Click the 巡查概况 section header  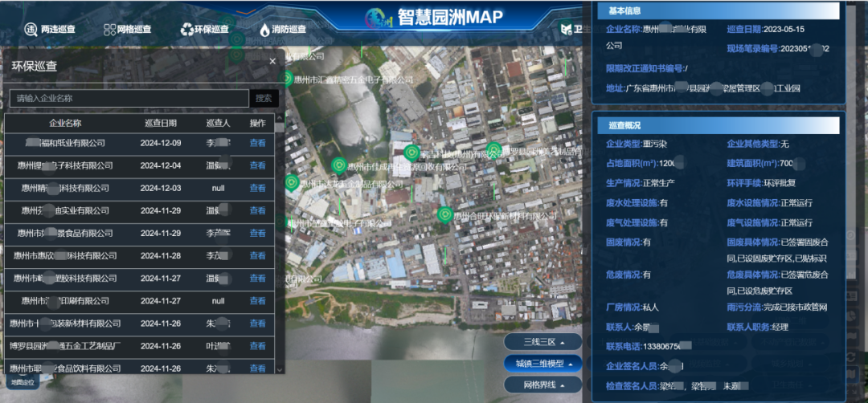[719, 125]
